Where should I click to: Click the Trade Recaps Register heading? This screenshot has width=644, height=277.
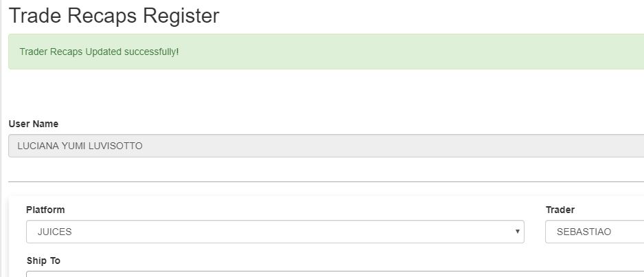(114, 16)
